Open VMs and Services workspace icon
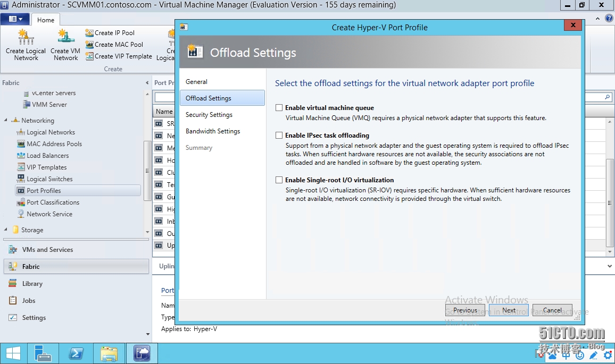615x364 pixels. click(x=13, y=250)
